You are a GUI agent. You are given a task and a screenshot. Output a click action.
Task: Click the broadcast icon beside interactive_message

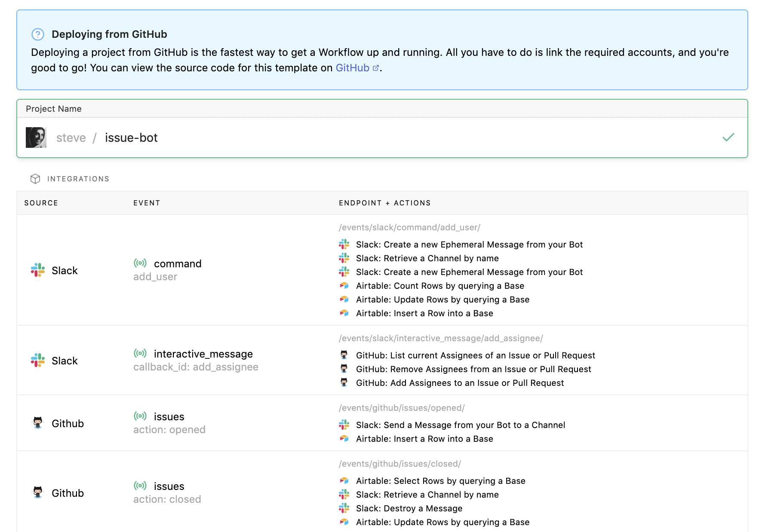tap(140, 353)
